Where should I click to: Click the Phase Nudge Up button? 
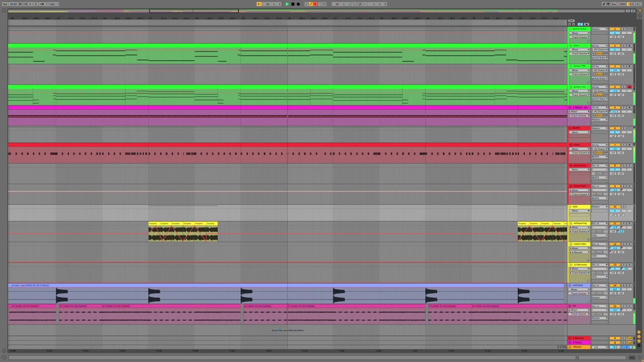25,4
